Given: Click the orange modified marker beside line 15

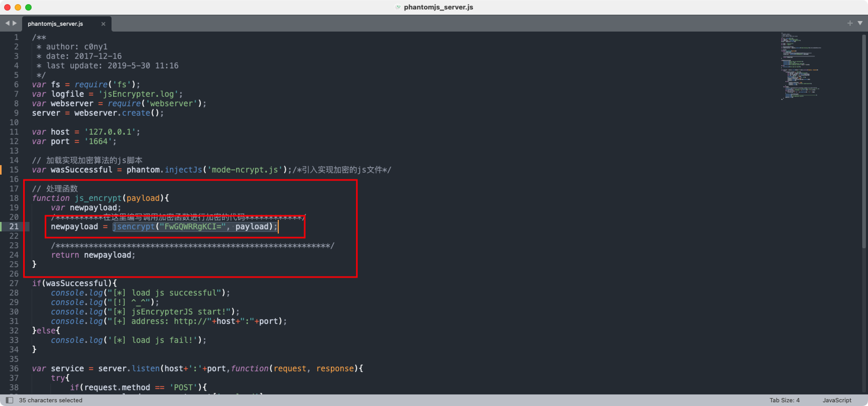Looking at the screenshot, I should (1, 170).
